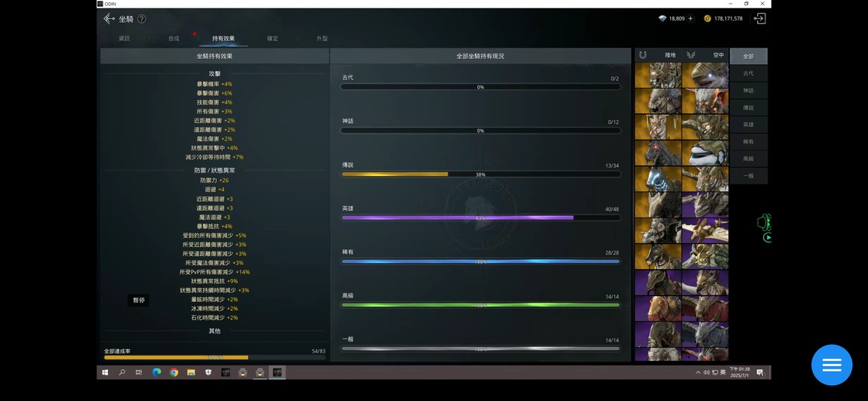Viewport: 868px width, 401px height.
Task: Switch to the 合成 tab
Action: 174,39
